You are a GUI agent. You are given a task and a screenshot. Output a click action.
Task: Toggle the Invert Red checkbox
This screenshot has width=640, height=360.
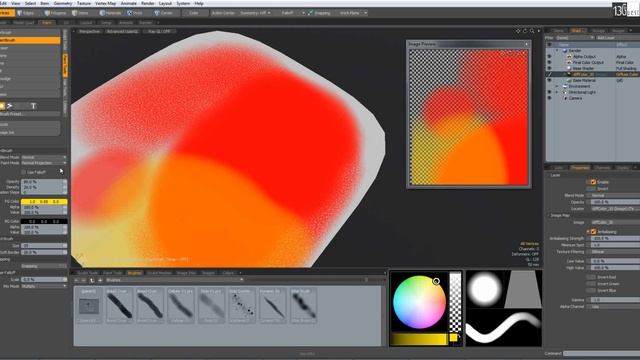tap(591, 277)
